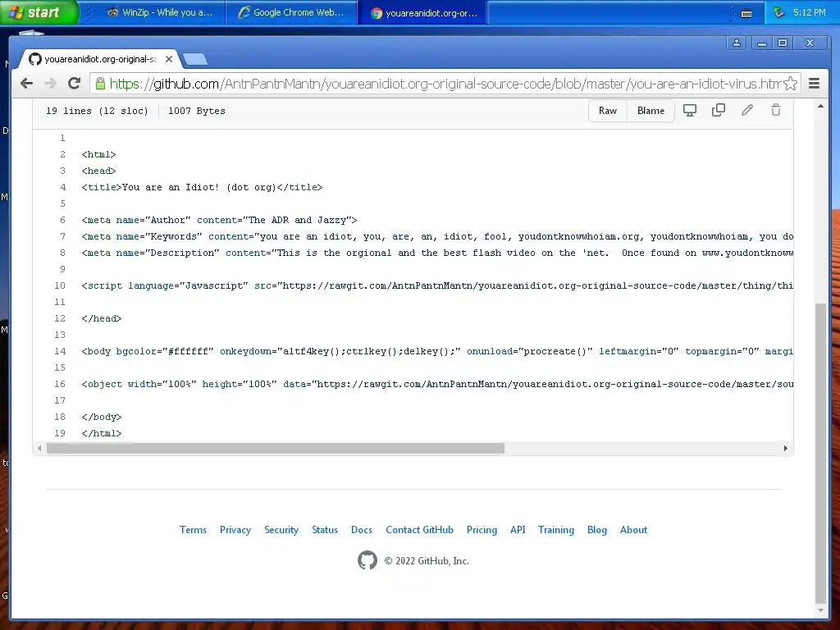Click the system tray icon beside clock
Screen dimensions: 840x630
pyautogui.click(x=779, y=11)
